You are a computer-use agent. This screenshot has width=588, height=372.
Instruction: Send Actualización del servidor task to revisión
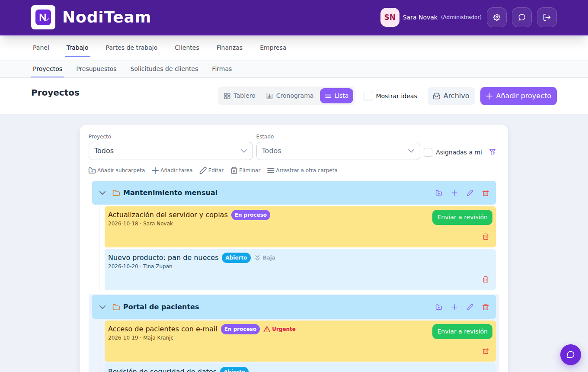tap(462, 217)
